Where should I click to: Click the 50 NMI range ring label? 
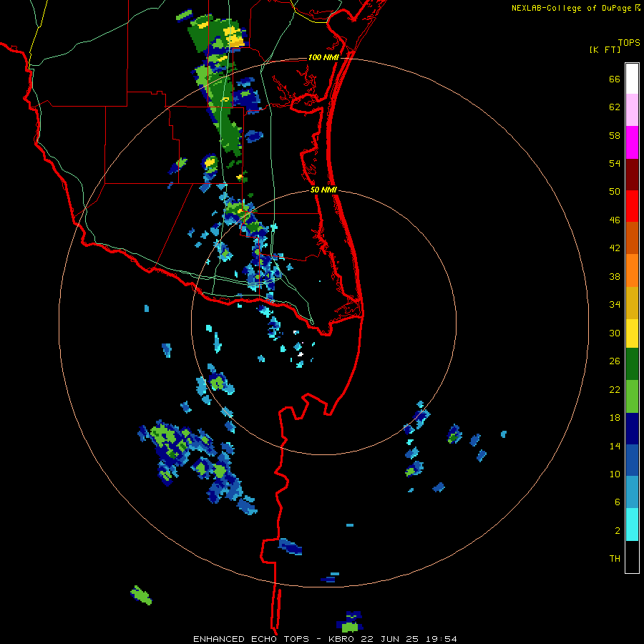[x=323, y=190]
